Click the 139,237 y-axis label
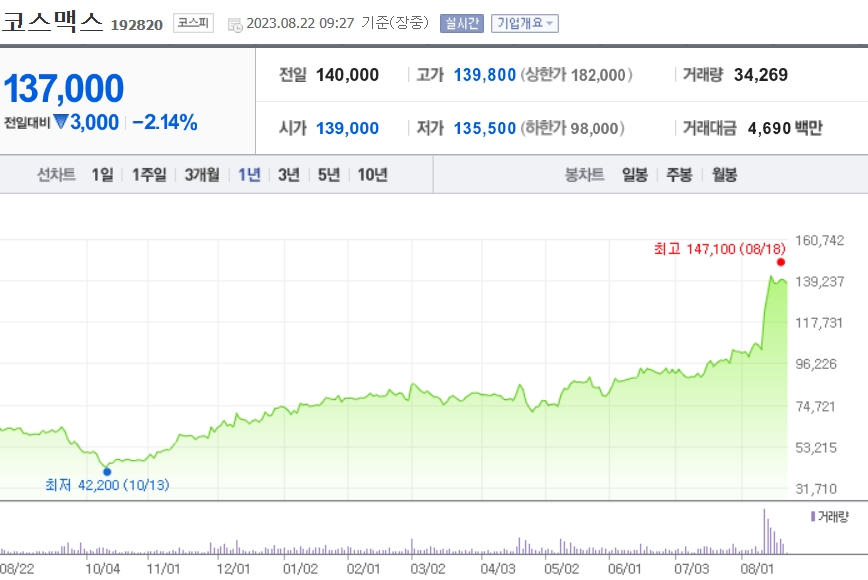The height and width of the screenshot is (580, 868). 820,282
